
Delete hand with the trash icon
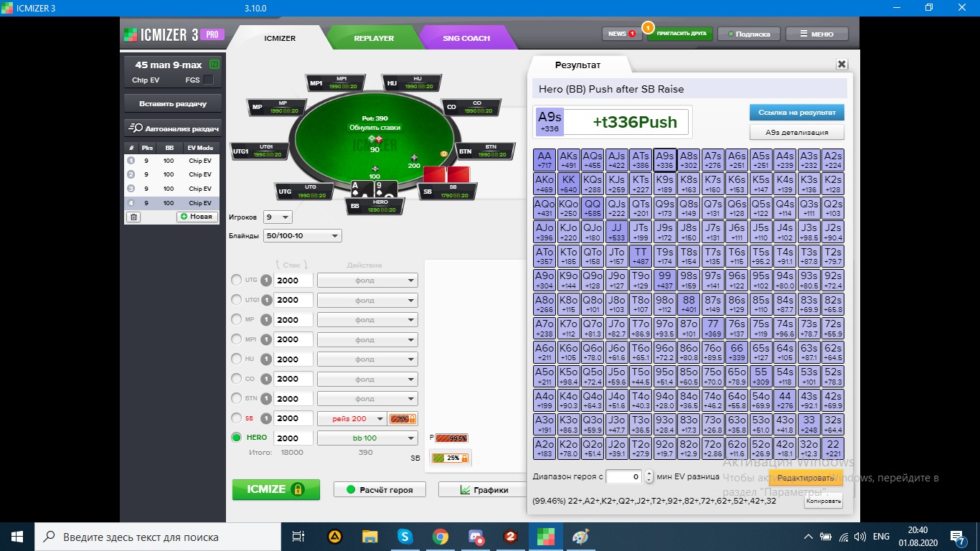134,217
